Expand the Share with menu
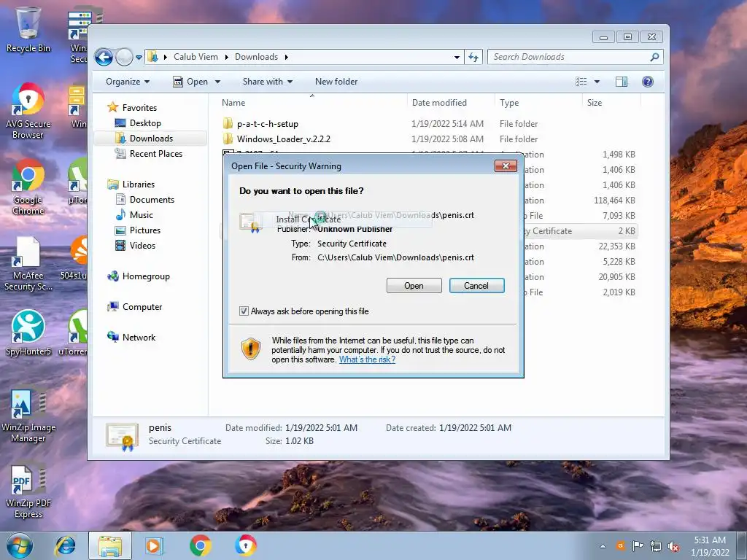 coord(267,82)
